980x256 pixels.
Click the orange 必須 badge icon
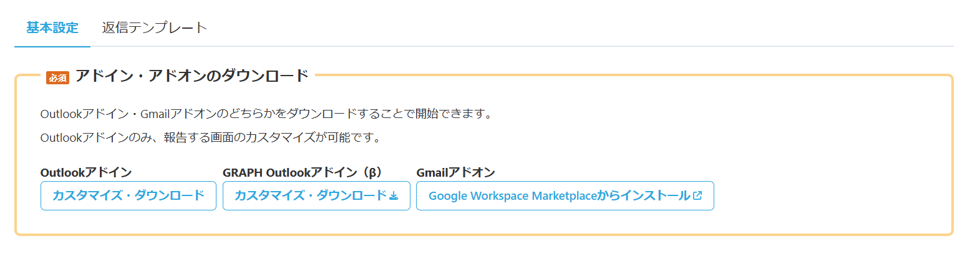click(57, 78)
